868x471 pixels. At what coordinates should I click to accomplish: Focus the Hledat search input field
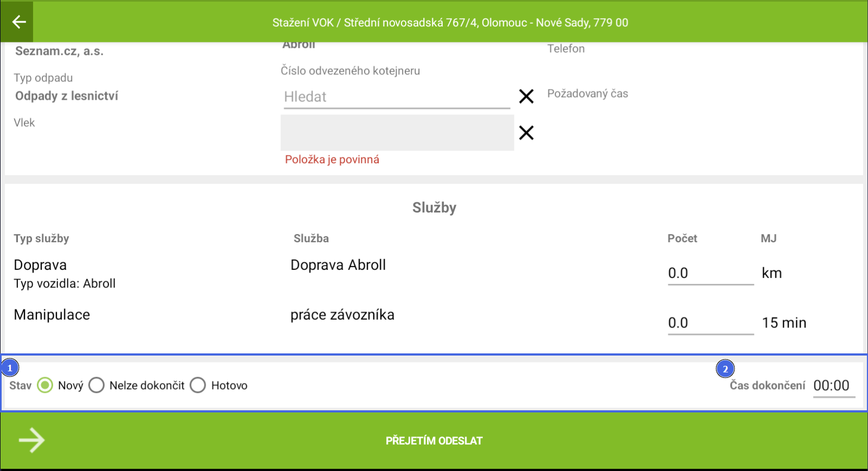[396, 97]
